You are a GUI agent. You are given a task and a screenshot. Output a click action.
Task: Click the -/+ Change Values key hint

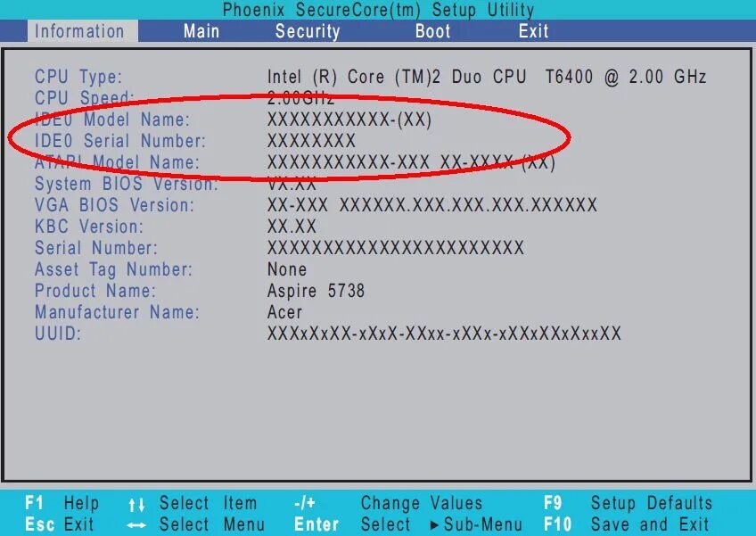click(x=305, y=503)
